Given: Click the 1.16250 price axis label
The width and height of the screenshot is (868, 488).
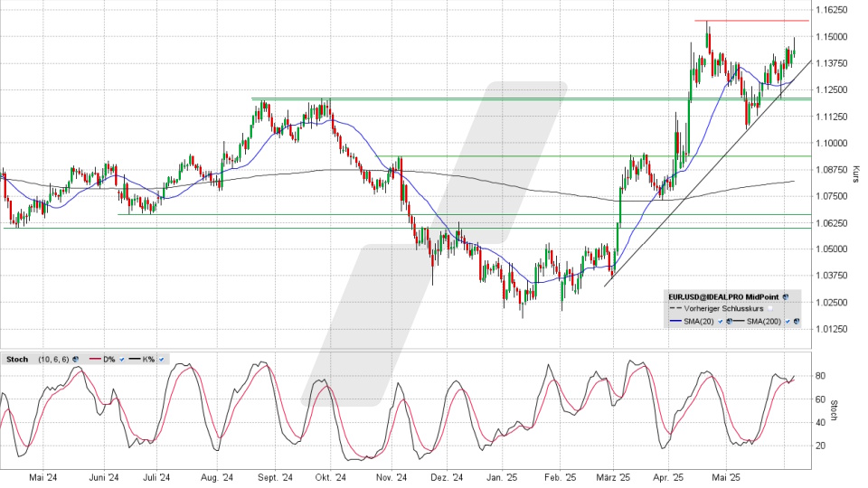Looking at the screenshot, I should coord(833,10).
